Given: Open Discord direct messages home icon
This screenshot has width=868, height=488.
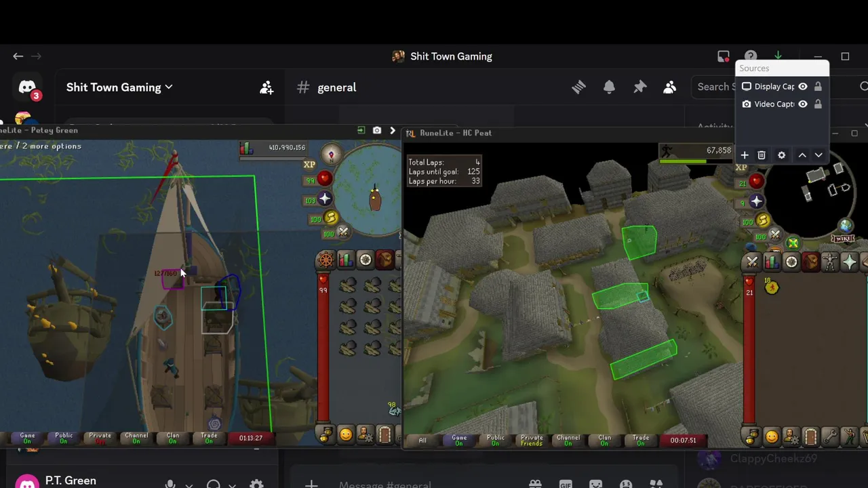Looking at the screenshot, I should tap(27, 87).
